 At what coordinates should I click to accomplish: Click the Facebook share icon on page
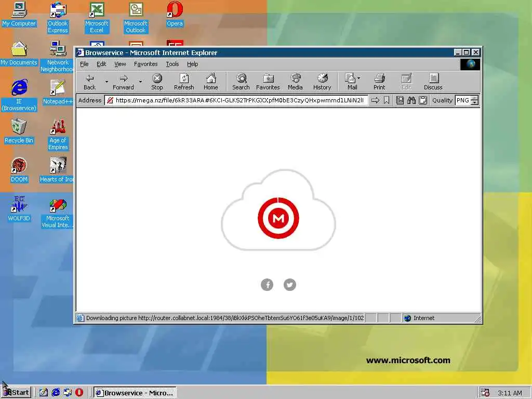click(267, 285)
